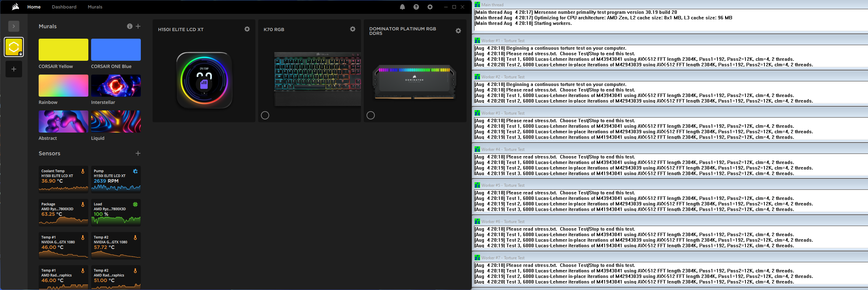Click the Load CPU chip icon
The image size is (868, 290).
tap(135, 204)
